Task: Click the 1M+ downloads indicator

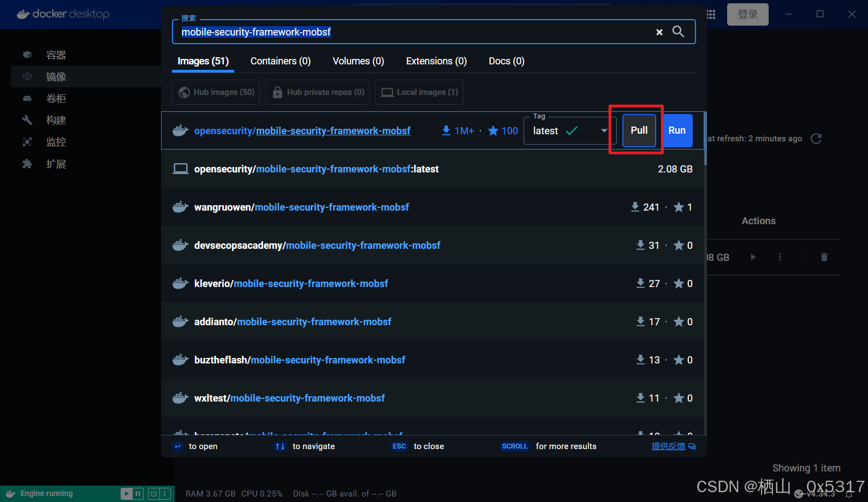Action: pyautogui.click(x=457, y=131)
